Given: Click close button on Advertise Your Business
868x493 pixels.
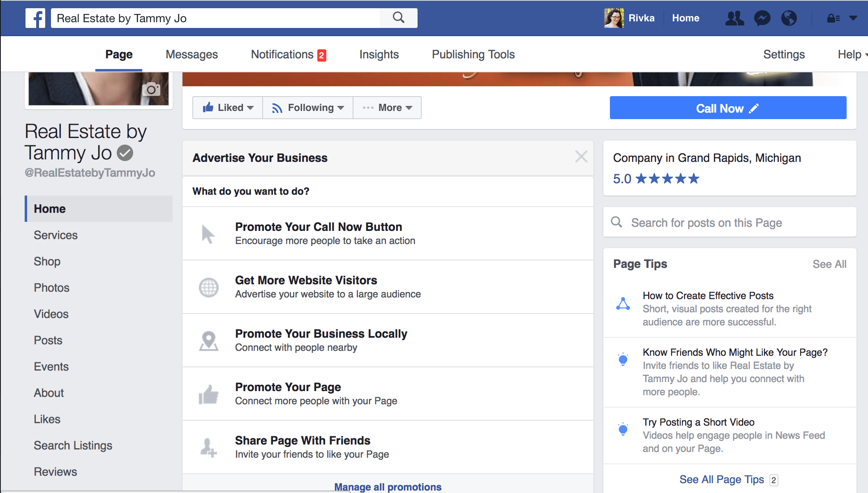Looking at the screenshot, I should [x=581, y=157].
